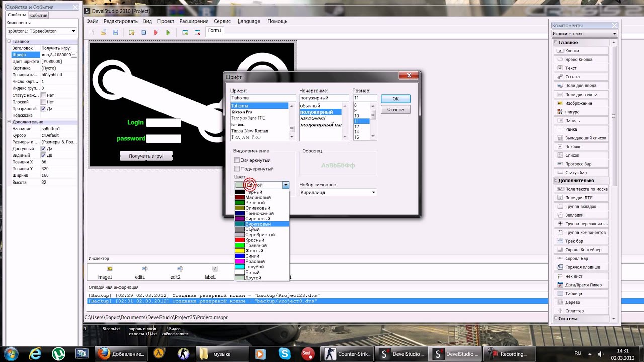Pick the Speed Кнопка component
Screen dimensions: 644x362
tap(582, 59)
